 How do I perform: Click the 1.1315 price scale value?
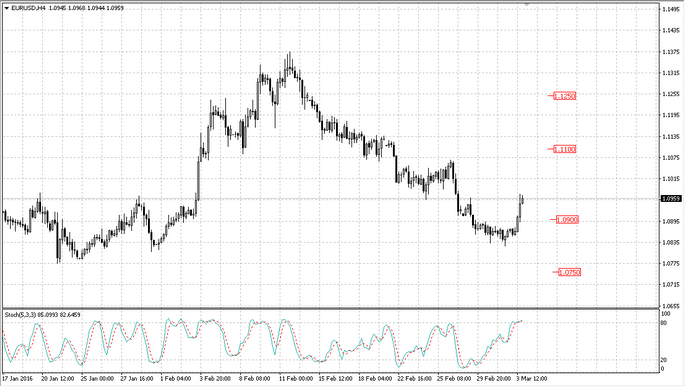pyautogui.click(x=671, y=73)
